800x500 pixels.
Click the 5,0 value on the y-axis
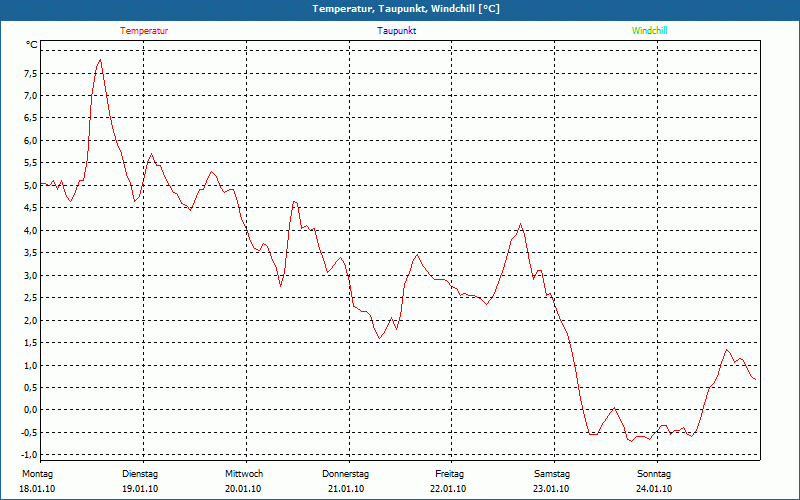(x=30, y=186)
